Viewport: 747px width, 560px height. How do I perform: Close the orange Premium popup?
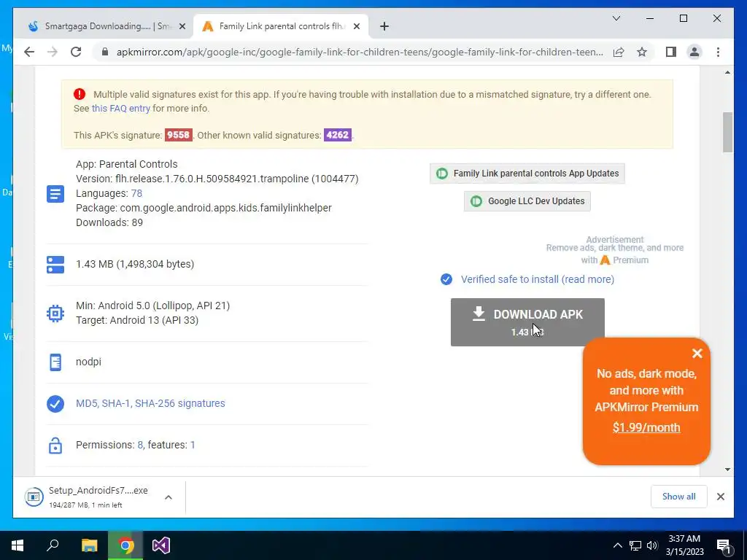[697, 353]
